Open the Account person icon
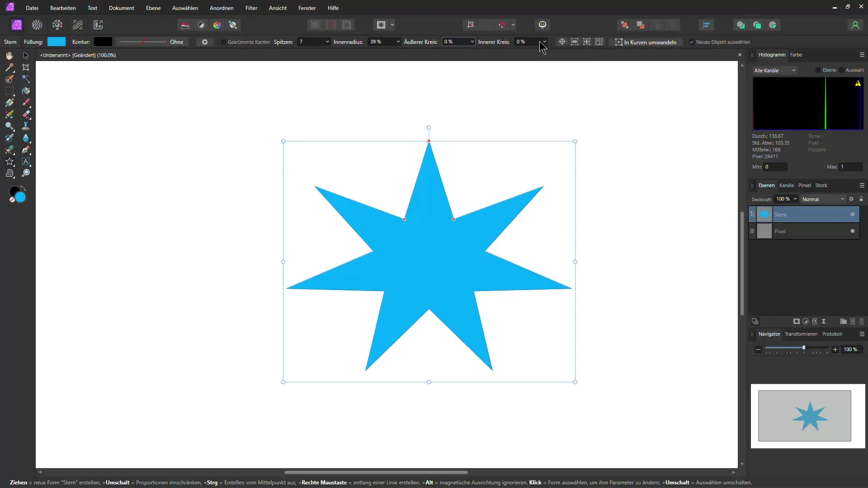 855,25
